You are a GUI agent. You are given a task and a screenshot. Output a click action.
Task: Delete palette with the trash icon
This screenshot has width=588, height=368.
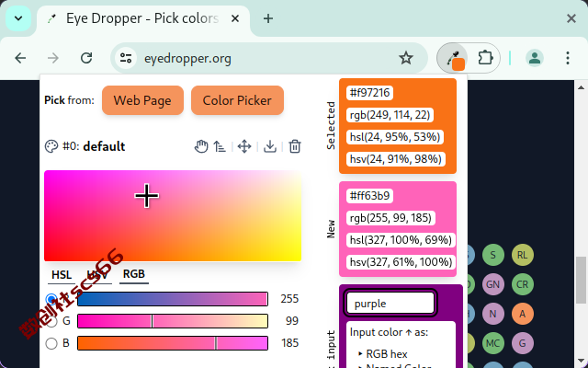pyautogui.click(x=295, y=146)
